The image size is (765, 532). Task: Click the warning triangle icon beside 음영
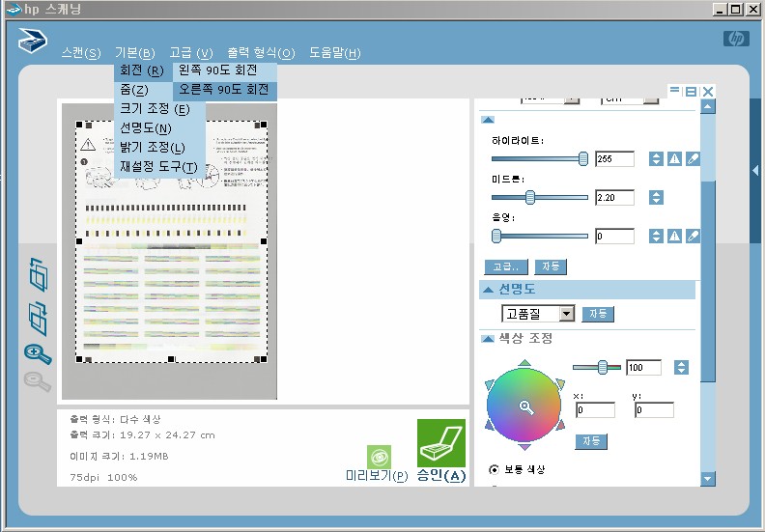point(674,236)
